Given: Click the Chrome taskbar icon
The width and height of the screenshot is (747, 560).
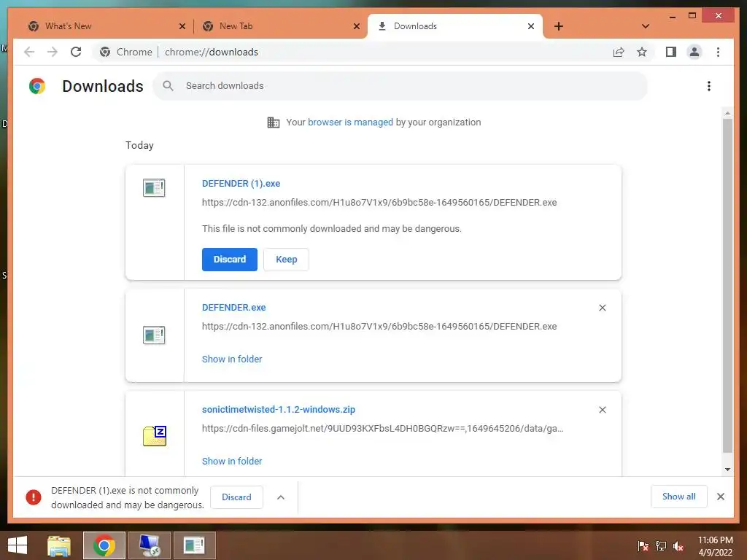Looking at the screenshot, I should 104,545.
